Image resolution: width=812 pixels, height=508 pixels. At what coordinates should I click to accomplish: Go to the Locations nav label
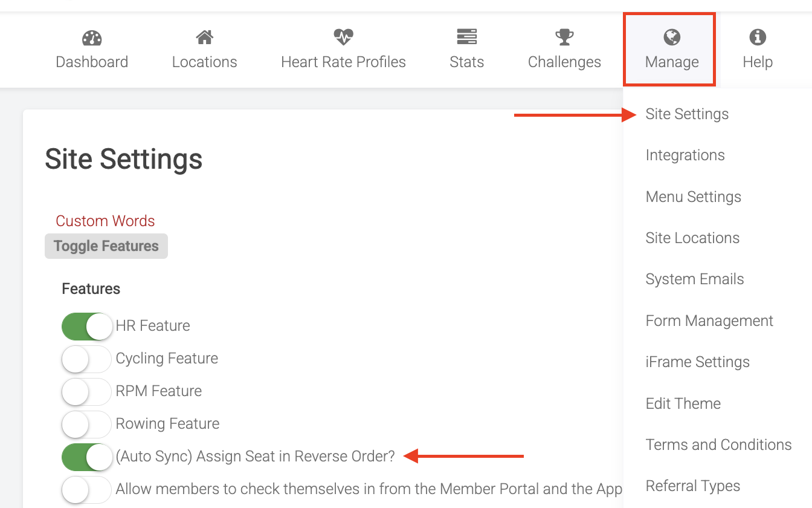204,62
